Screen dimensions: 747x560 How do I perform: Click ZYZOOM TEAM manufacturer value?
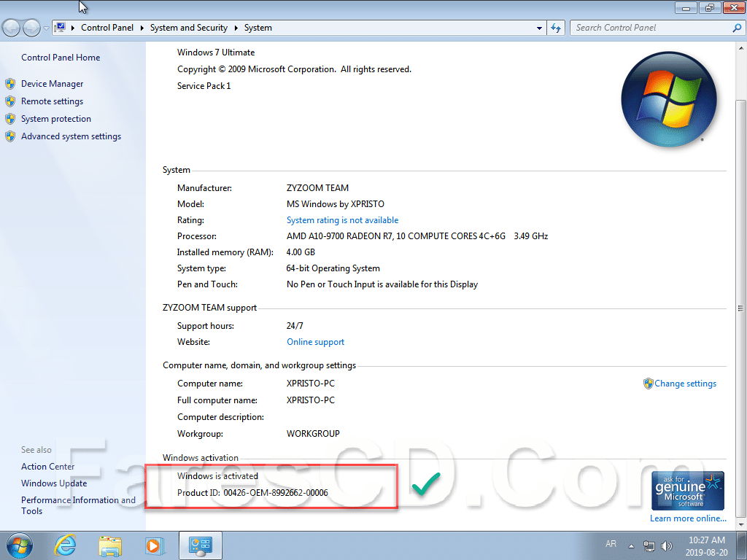click(318, 188)
